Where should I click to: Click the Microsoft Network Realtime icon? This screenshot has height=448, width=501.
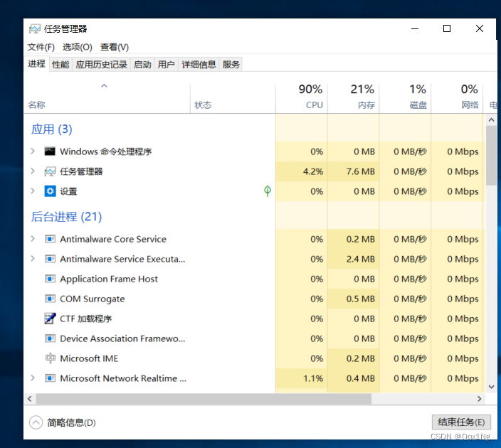50,378
